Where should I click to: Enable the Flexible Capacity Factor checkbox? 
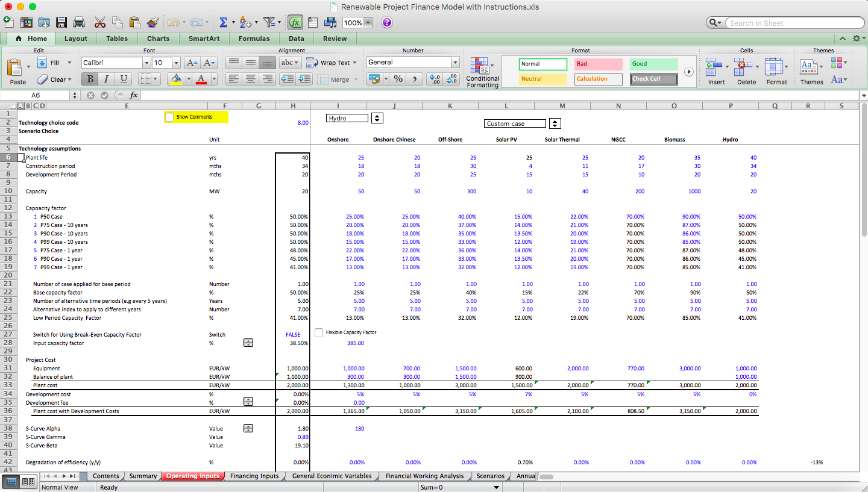tap(319, 332)
